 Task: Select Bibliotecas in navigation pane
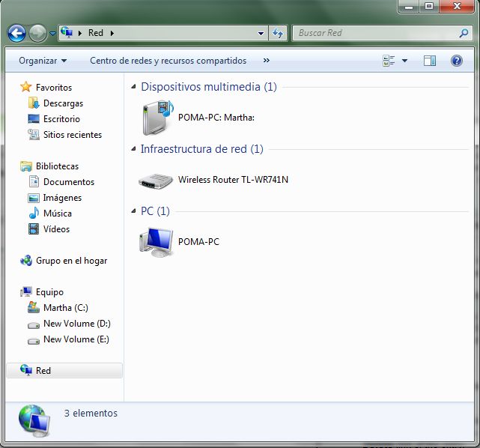point(57,166)
